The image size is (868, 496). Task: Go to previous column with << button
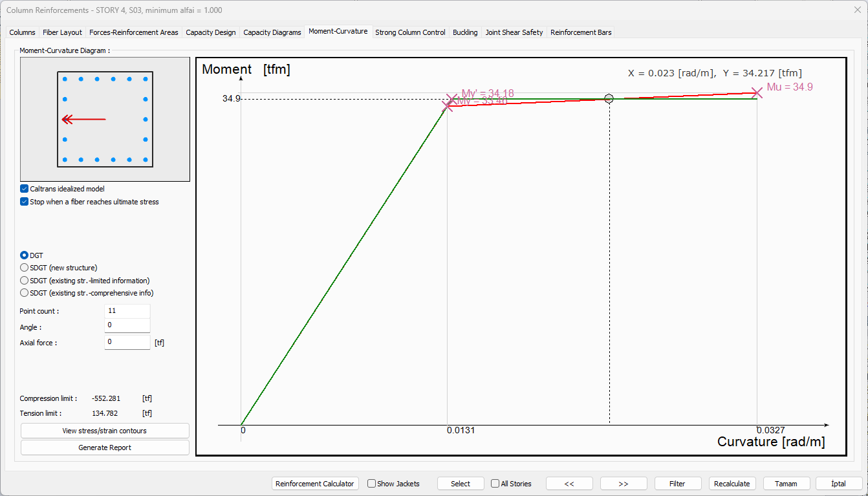[569, 484]
